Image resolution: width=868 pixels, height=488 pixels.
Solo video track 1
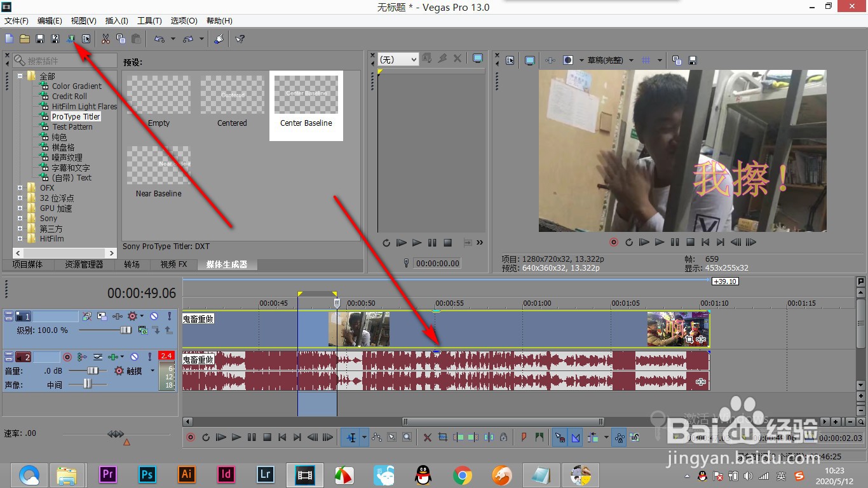170,316
